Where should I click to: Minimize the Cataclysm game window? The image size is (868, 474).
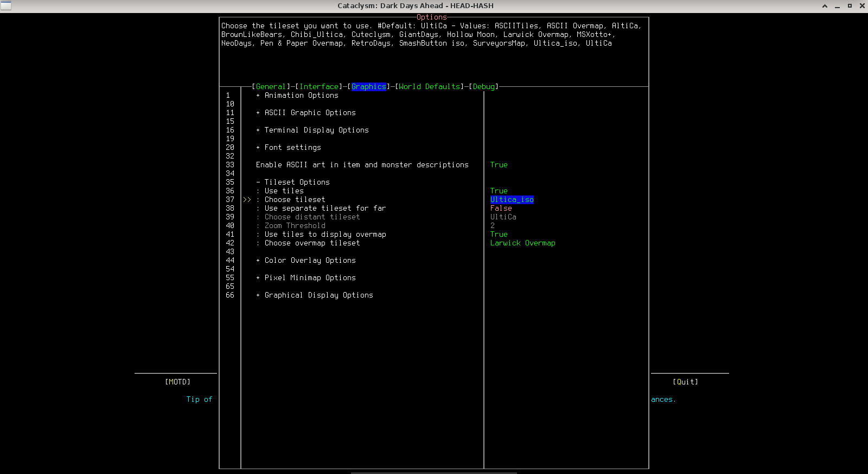(x=837, y=6)
